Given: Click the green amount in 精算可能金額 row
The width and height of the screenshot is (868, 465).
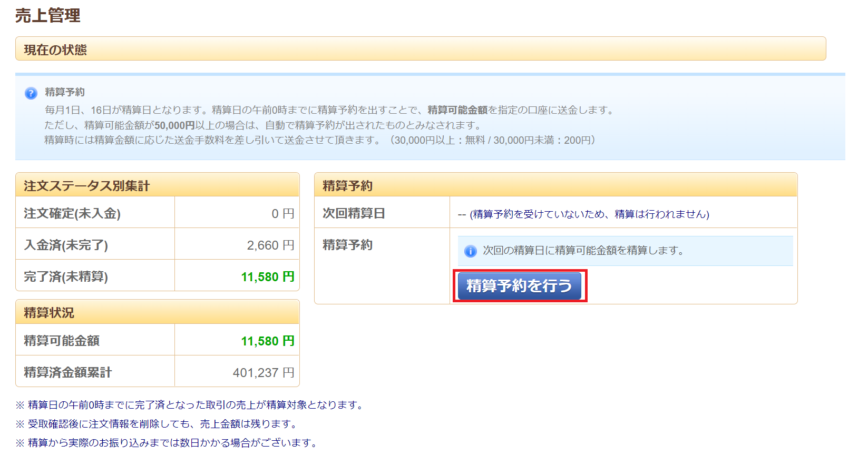Looking at the screenshot, I should (267, 341).
